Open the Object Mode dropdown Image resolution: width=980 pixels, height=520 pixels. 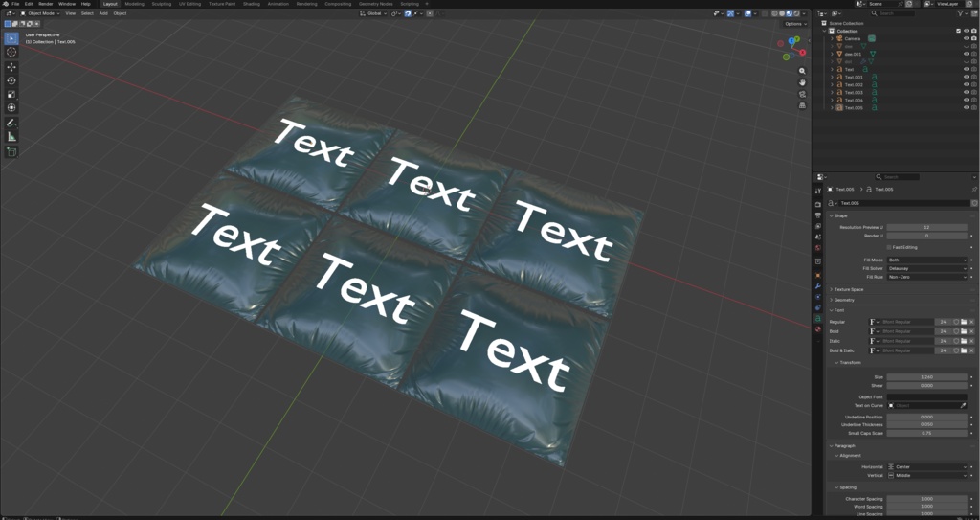point(40,13)
